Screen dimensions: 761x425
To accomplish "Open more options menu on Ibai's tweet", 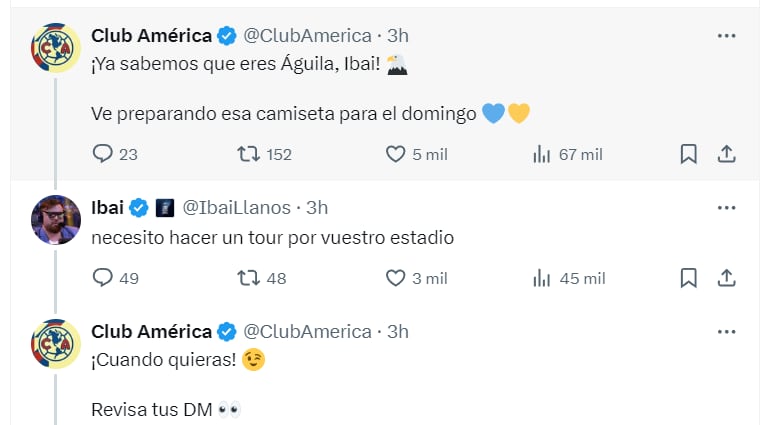I will pyautogui.click(x=727, y=208).
